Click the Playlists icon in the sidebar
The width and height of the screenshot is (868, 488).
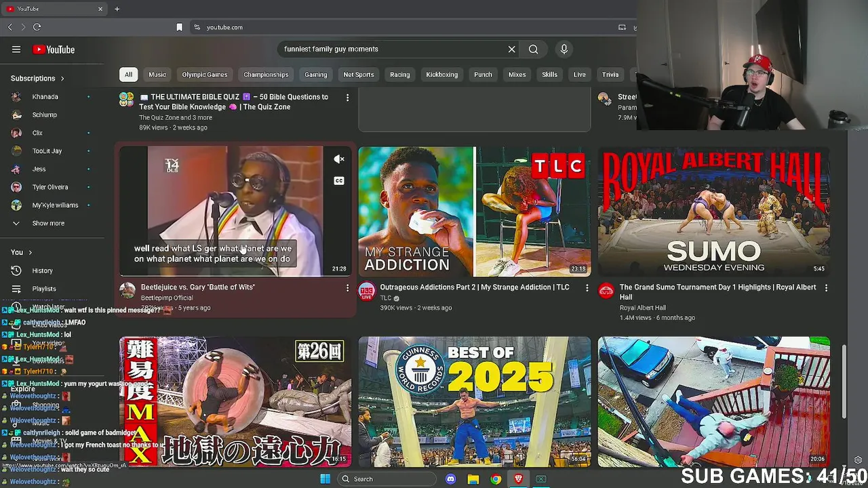pos(16,289)
